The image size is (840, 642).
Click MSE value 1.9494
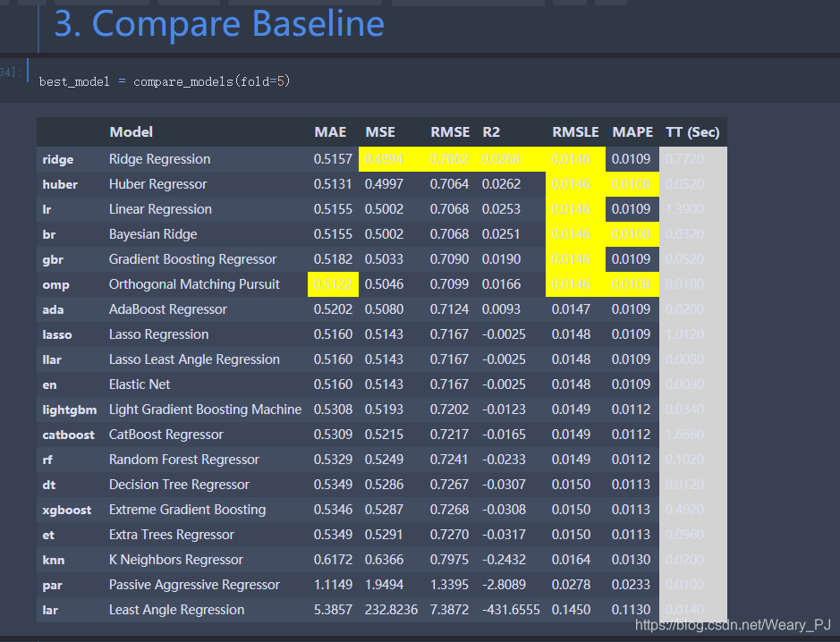384,585
